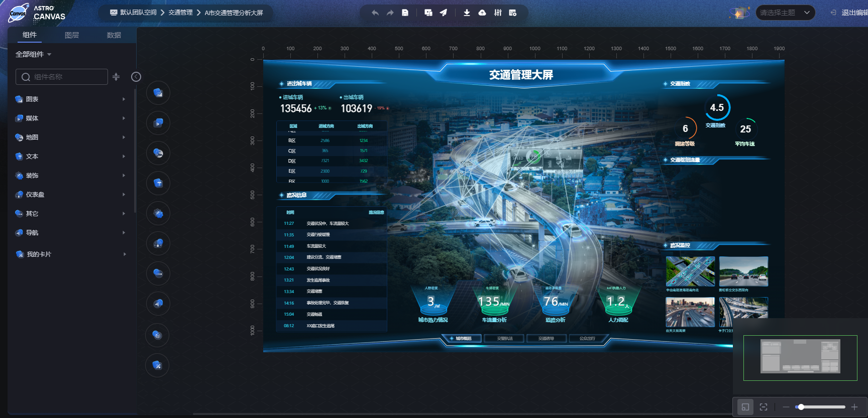Select the 中山南路 road monitor thumbnail
868x418 pixels.
pos(690,271)
